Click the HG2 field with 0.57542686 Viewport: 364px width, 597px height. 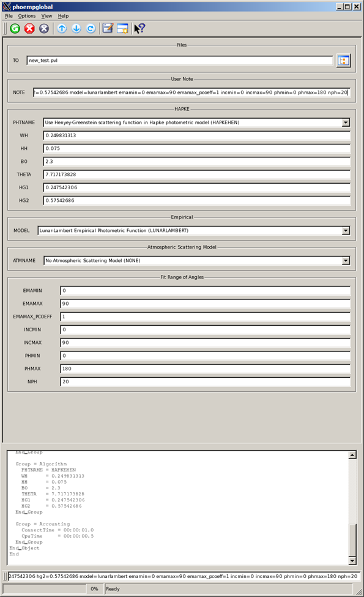(196, 200)
